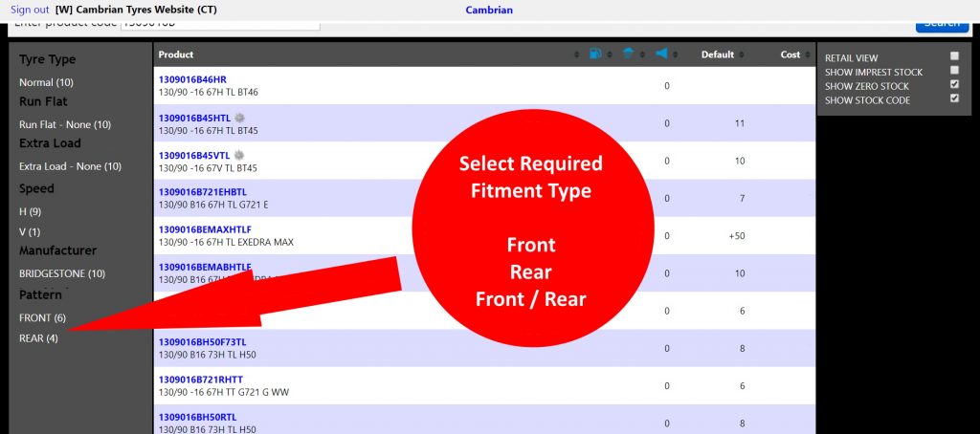980x434 pixels.
Task: Toggle sort arrows next to Cost column
Action: click(x=808, y=54)
